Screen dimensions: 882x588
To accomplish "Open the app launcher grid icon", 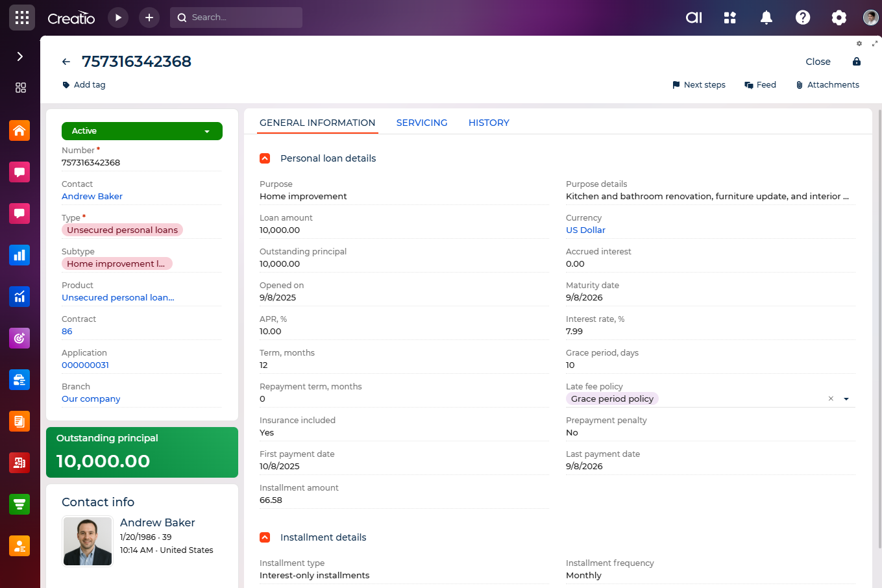I will pyautogui.click(x=22, y=18).
